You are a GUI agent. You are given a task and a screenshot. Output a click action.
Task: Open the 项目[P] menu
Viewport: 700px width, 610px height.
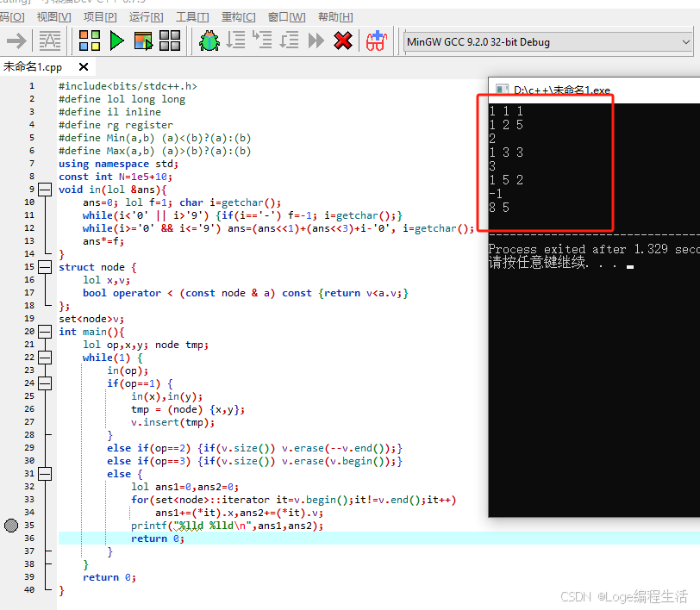[x=100, y=17]
